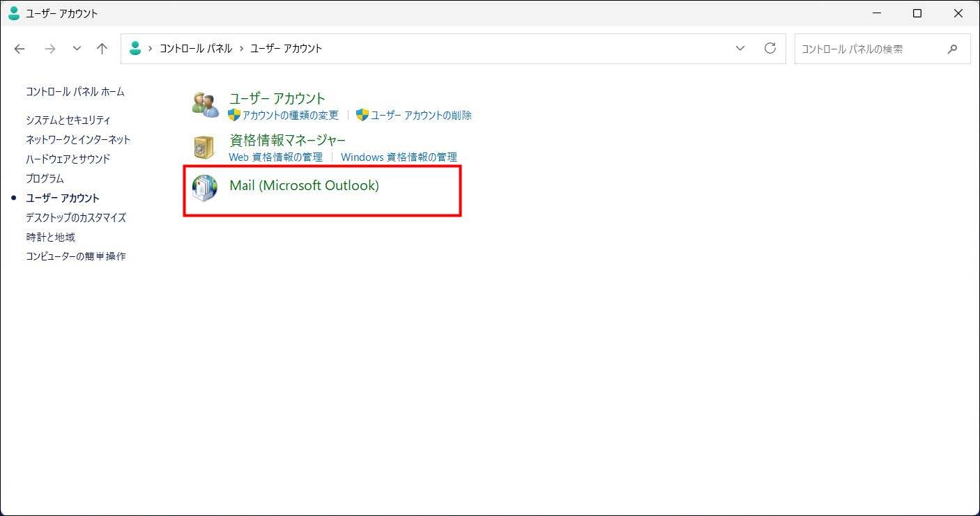Open the address bar history dropdown
This screenshot has height=516, width=980.
740,49
